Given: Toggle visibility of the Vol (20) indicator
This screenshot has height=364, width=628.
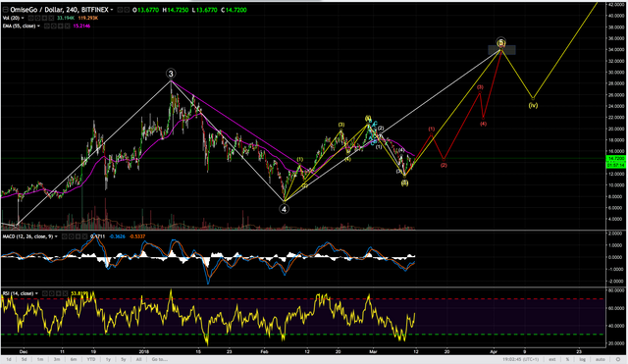Looking at the screenshot, I should pyautogui.click(x=30, y=18).
